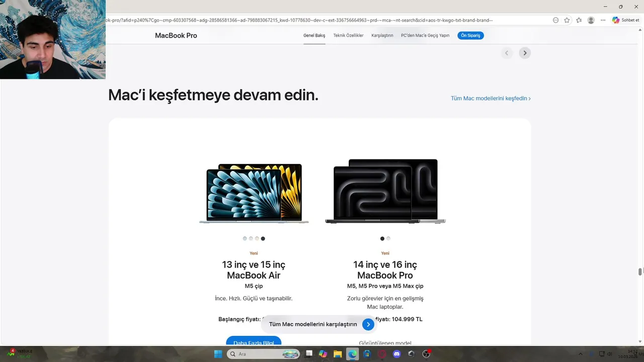Click the MacBook Air product image
644x362 pixels.
click(x=254, y=193)
